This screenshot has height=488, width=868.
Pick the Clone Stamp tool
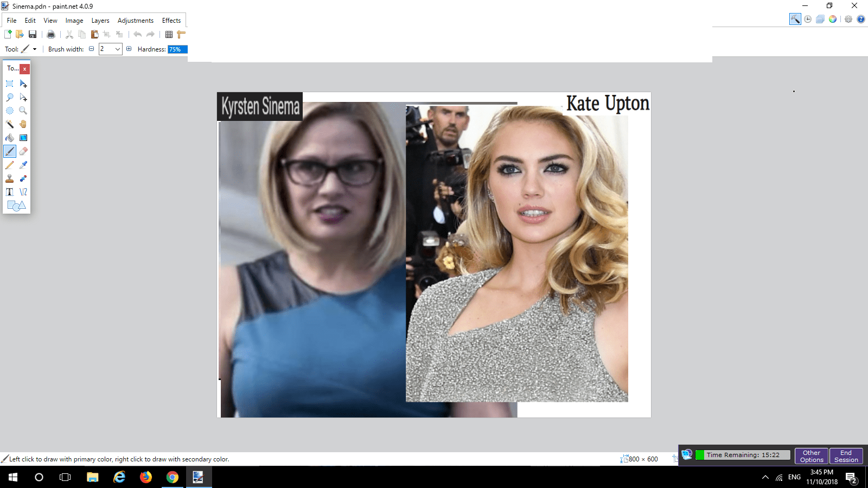point(10,178)
